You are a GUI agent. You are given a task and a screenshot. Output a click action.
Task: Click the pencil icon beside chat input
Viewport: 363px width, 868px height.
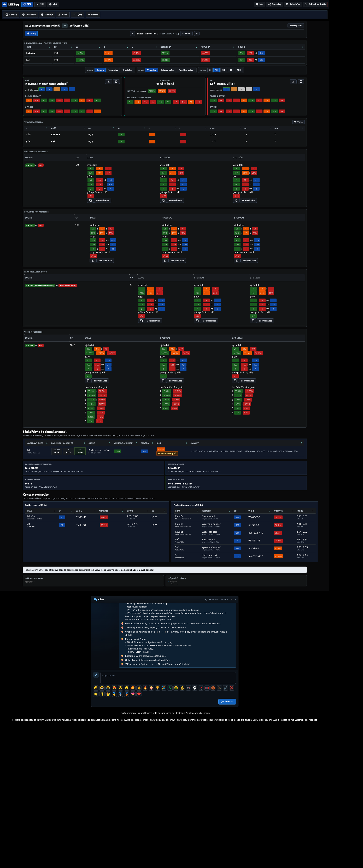point(96,675)
